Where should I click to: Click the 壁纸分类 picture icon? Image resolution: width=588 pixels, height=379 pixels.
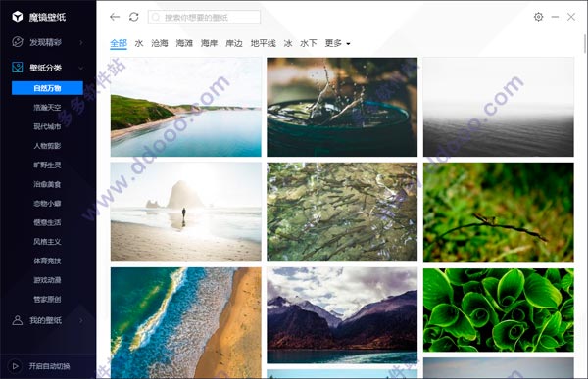coord(18,68)
